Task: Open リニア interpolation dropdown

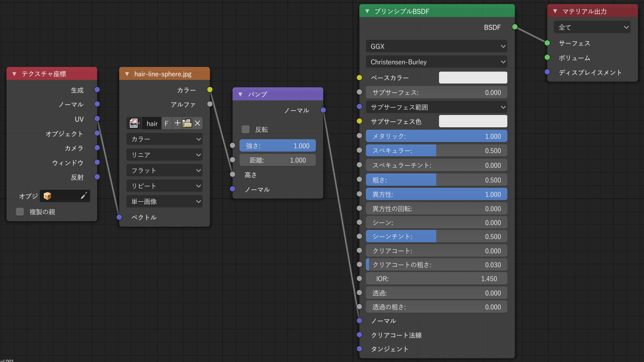Action: coord(164,155)
